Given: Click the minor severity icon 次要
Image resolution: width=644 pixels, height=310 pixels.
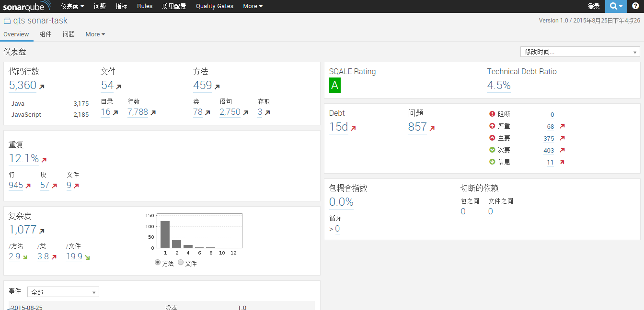Looking at the screenshot, I should 492,150.
